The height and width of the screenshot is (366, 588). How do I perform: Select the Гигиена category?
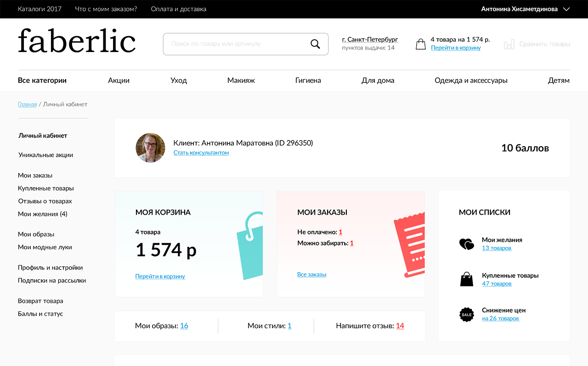[308, 80]
